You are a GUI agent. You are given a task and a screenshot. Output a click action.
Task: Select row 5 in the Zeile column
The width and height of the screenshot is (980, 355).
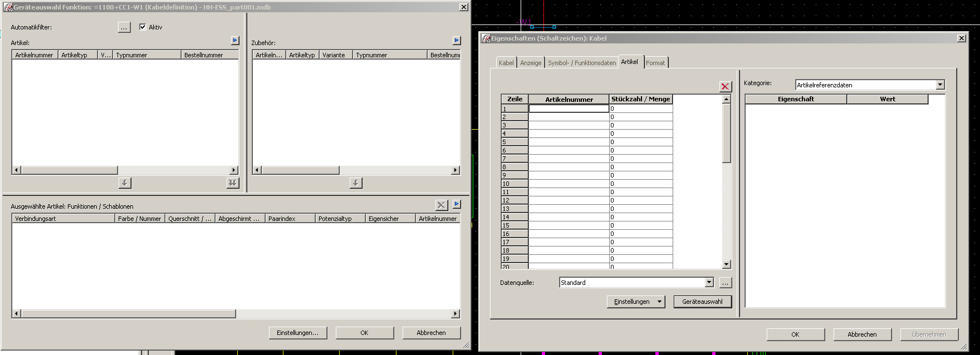coord(515,142)
